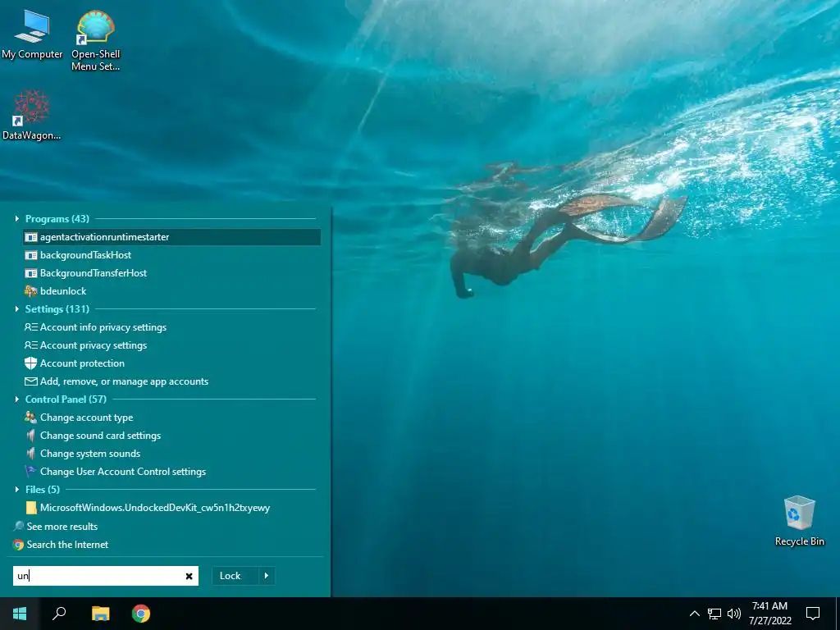Open the taskbar clock showing 7:41 AM
This screenshot has height=630, width=840.
pos(769,614)
